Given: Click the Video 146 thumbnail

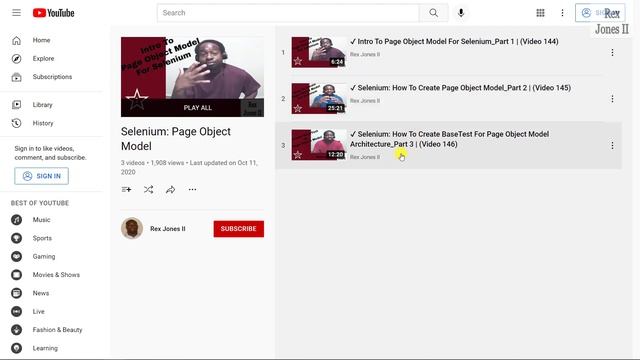Looking at the screenshot, I should tap(319, 145).
